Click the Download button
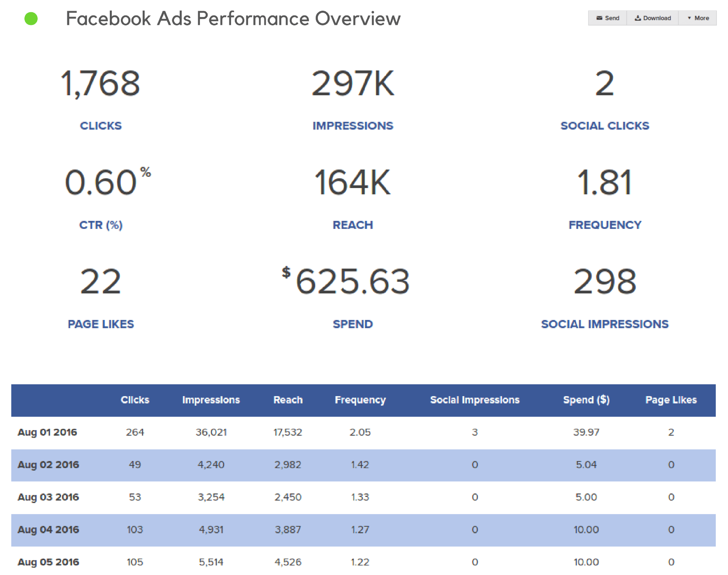Viewport: 728px width, 575px height. click(x=652, y=18)
